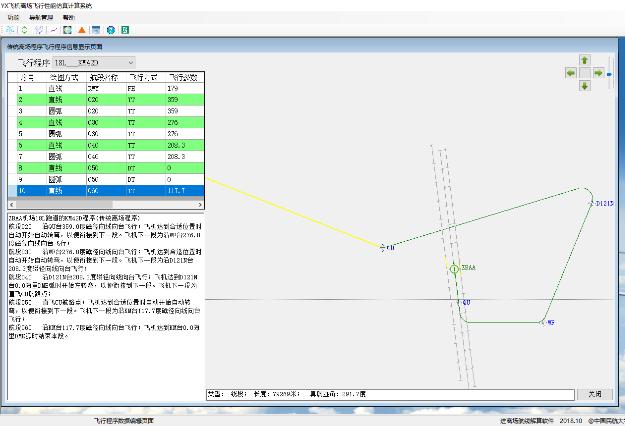Click the first icon in the toolbar
This screenshot has height=426, width=625.
pyautogui.click(x=10, y=30)
